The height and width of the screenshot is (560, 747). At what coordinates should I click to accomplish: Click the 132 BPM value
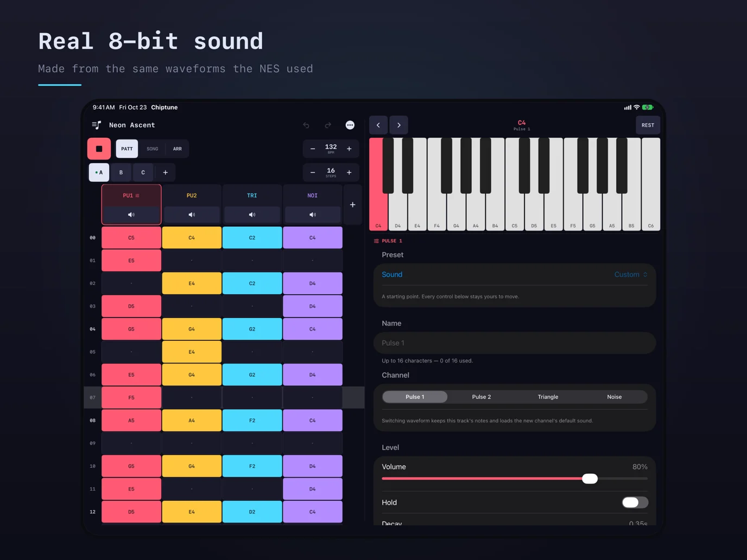point(331,147)
